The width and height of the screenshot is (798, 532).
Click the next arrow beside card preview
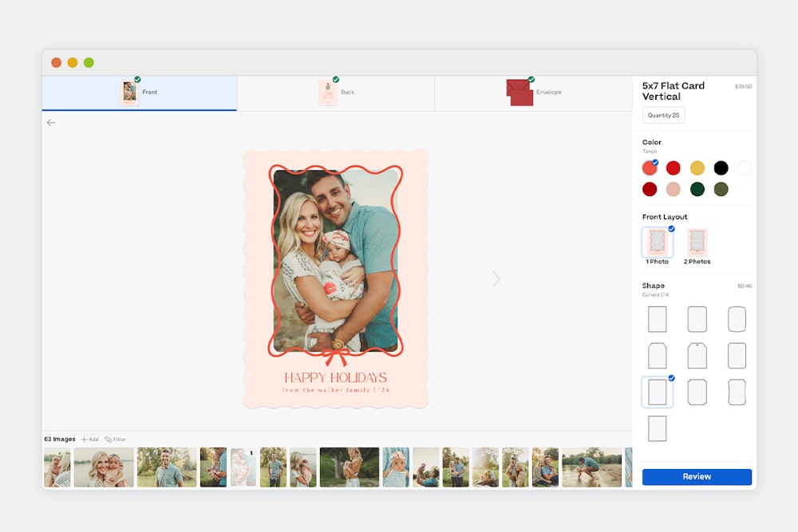pos(496,279)
